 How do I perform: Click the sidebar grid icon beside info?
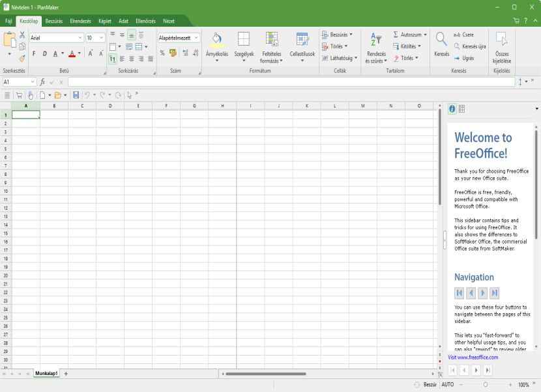tap(461, 109)
